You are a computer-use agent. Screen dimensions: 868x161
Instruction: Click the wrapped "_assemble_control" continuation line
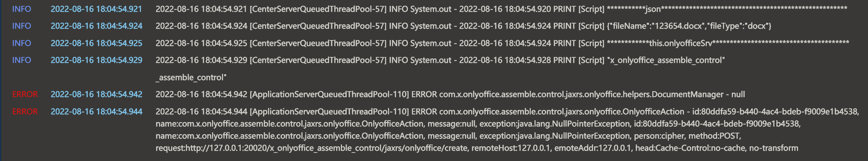click(x=191, y=78)
